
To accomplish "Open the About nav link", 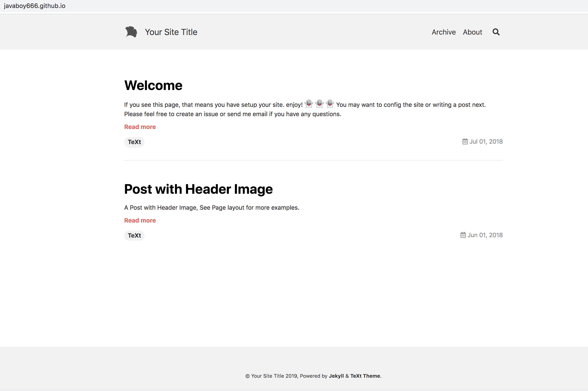I will pos(472,32).
